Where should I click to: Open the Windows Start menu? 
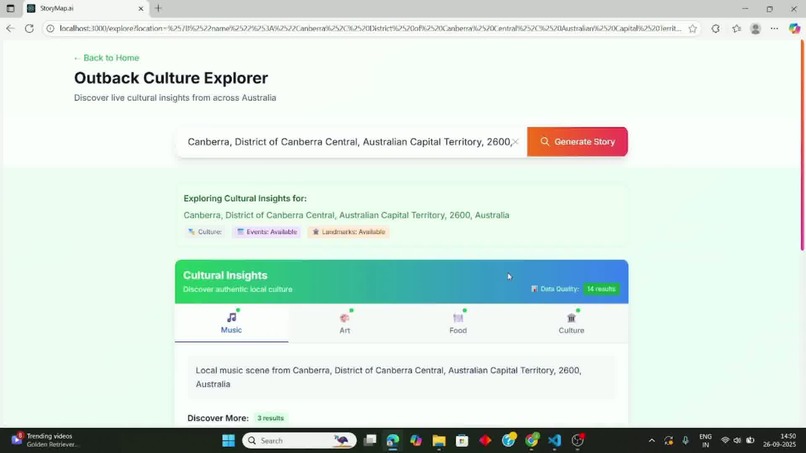(x=228, y=441)
